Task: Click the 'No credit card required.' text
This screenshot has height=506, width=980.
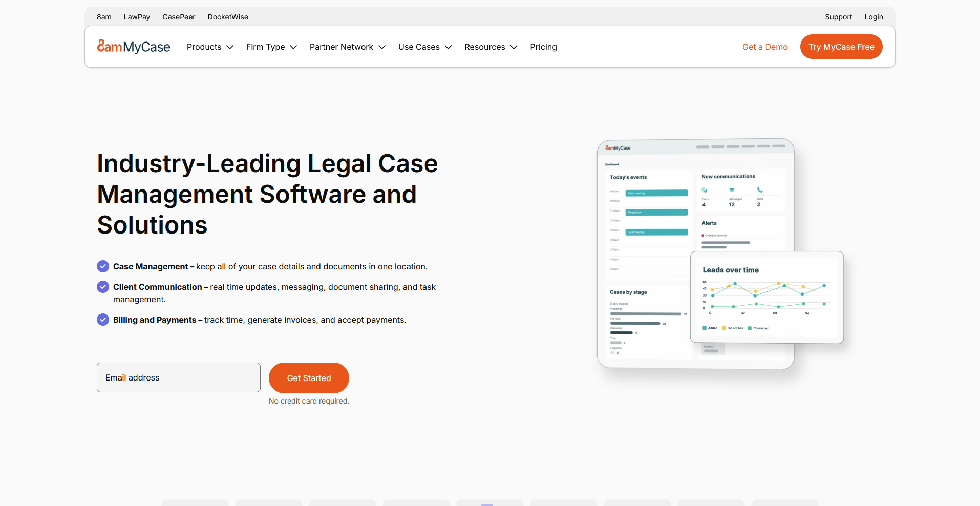Action: point(309,401)
